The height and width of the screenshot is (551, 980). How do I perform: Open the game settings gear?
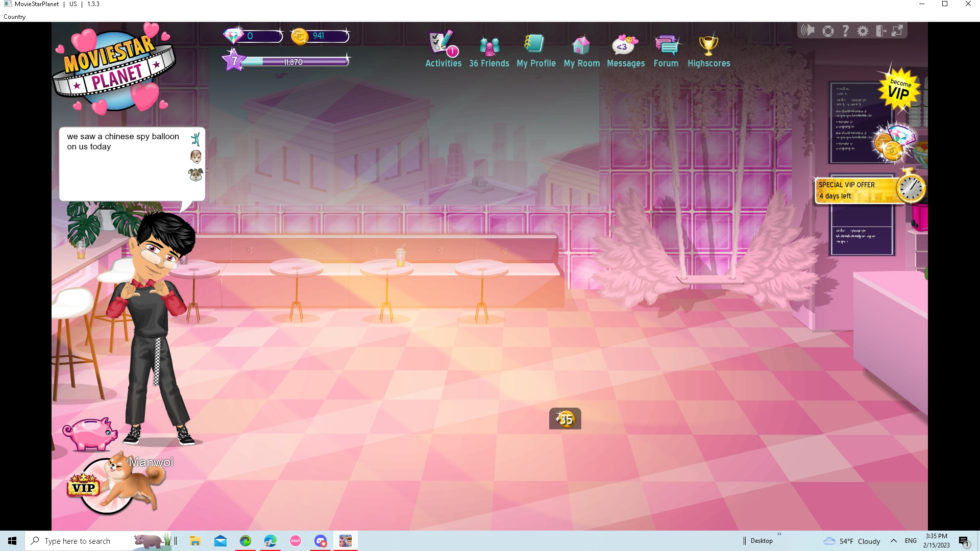[x=863, y=31]
